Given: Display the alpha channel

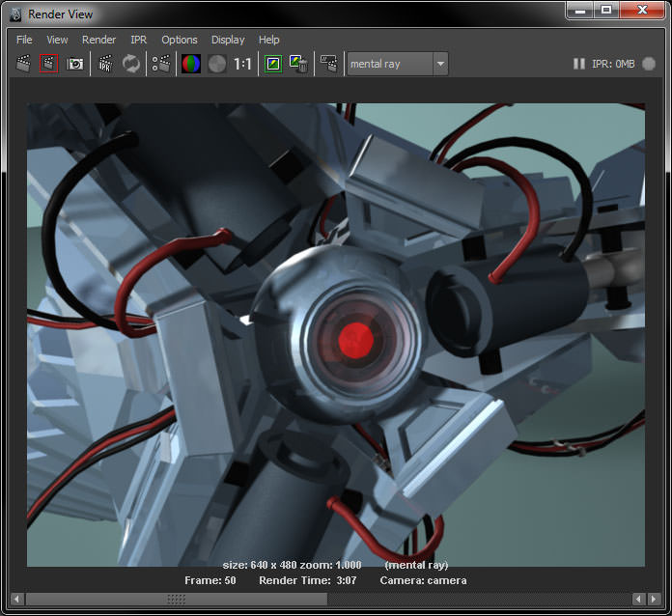Looking at the screenshot, I should [217, 64].
